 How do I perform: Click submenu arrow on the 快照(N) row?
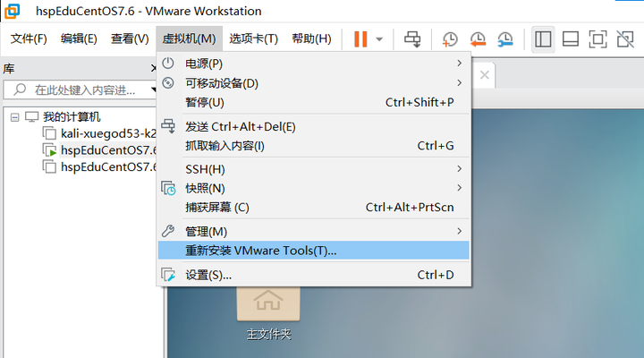pyautogui.click(x=459, y=188)
